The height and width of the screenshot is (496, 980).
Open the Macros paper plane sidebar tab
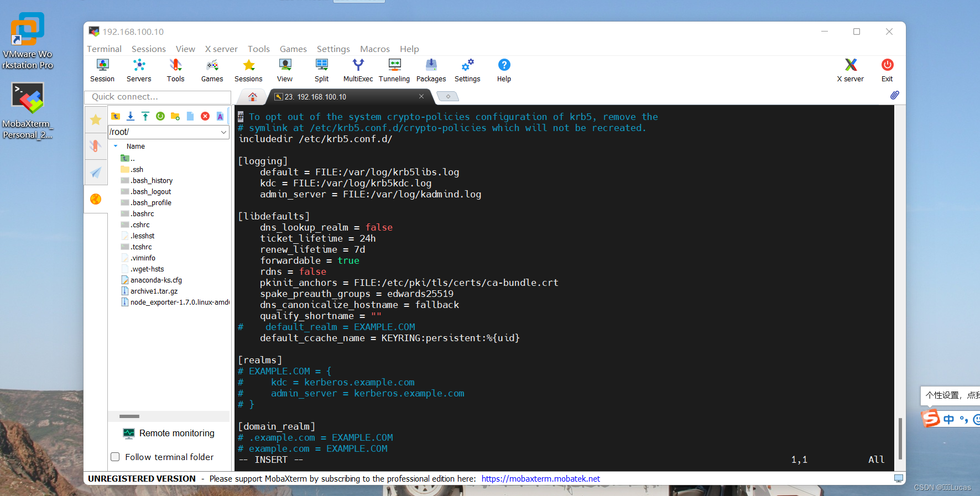(x=96, y=173)
